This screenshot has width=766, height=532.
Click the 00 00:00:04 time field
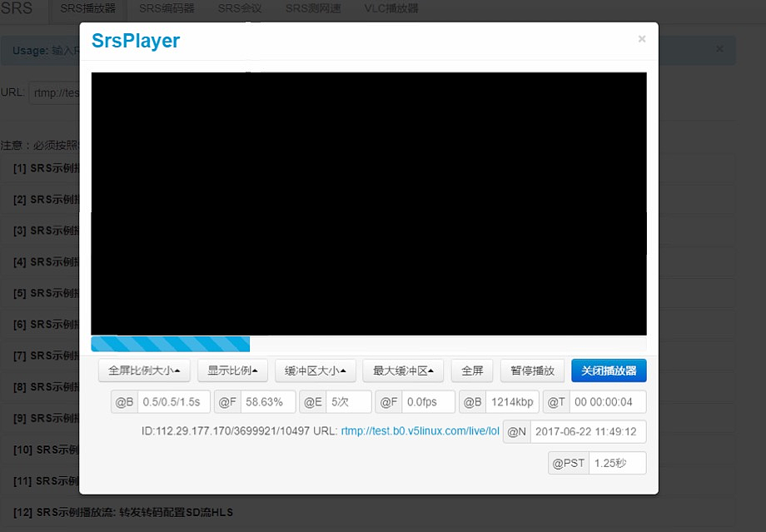coord(607,402)
